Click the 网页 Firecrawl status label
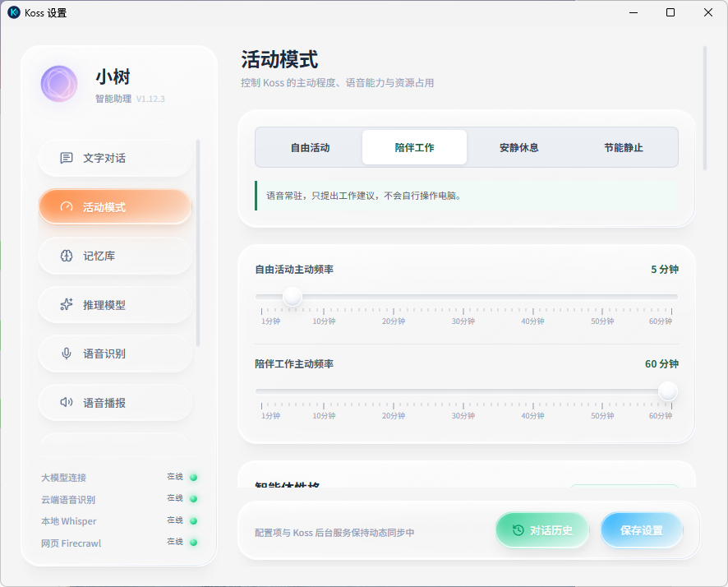Screen dimensions: 728x587 coord(71,543)
